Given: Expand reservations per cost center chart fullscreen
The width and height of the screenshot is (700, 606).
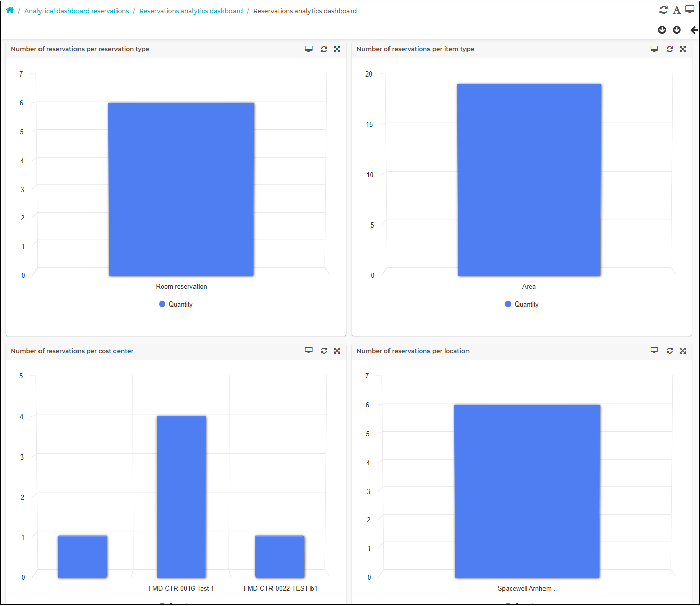Looking at the screenshot, I should point(337,351).
